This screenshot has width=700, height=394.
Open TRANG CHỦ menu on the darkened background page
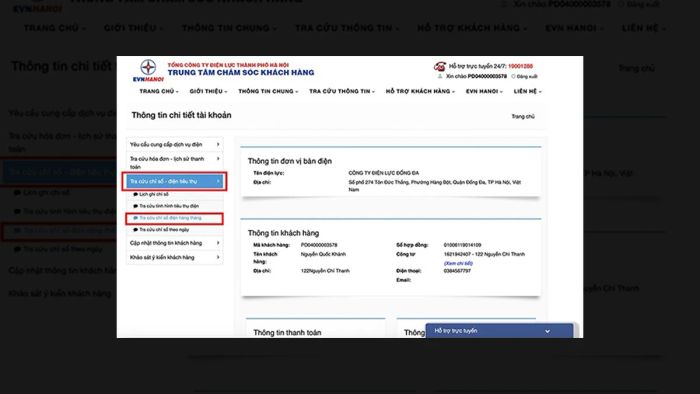[x=54, y=28]
